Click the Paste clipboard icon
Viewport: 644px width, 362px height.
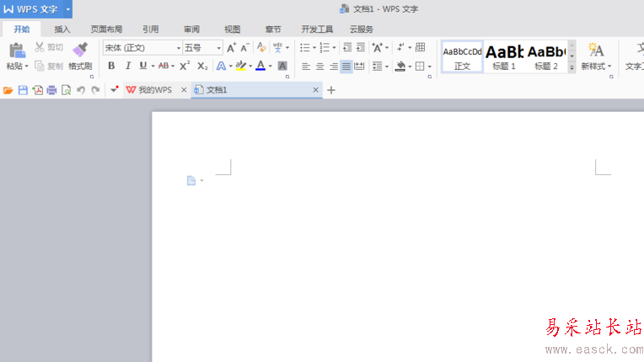(x=17, y=51)
